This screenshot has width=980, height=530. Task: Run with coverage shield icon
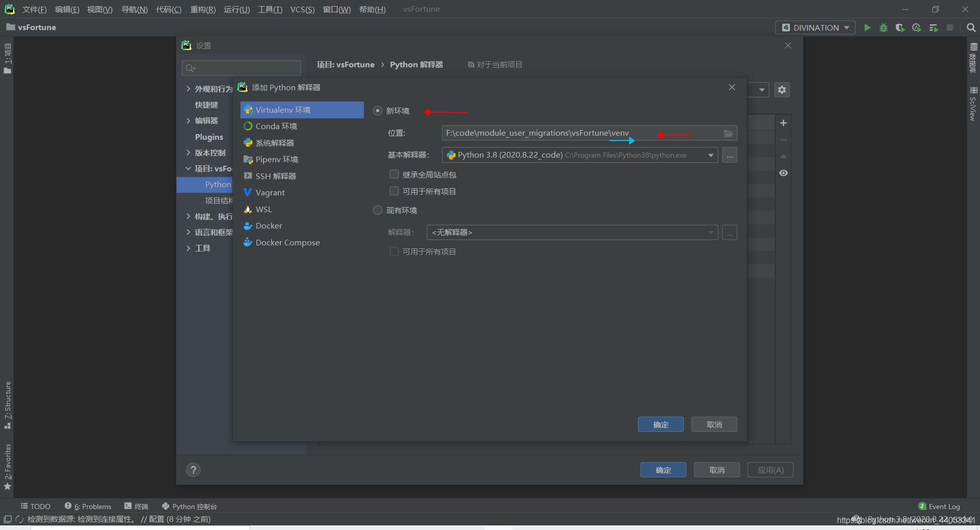pos(900,28)
